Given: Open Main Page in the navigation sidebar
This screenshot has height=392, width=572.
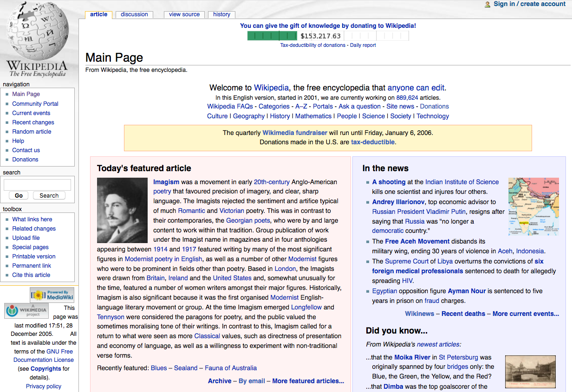Looking at the screenshot, I should [26, 94].
